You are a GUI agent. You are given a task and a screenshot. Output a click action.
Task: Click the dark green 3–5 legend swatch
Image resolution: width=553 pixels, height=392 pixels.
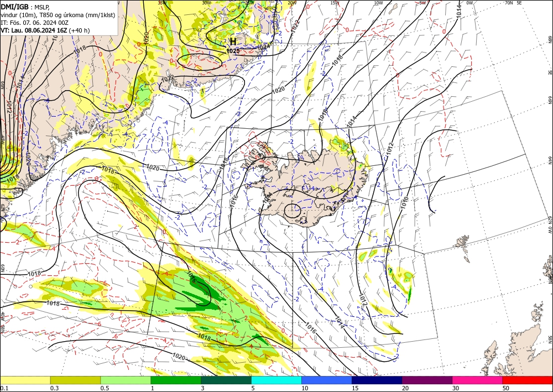point(226,380)
